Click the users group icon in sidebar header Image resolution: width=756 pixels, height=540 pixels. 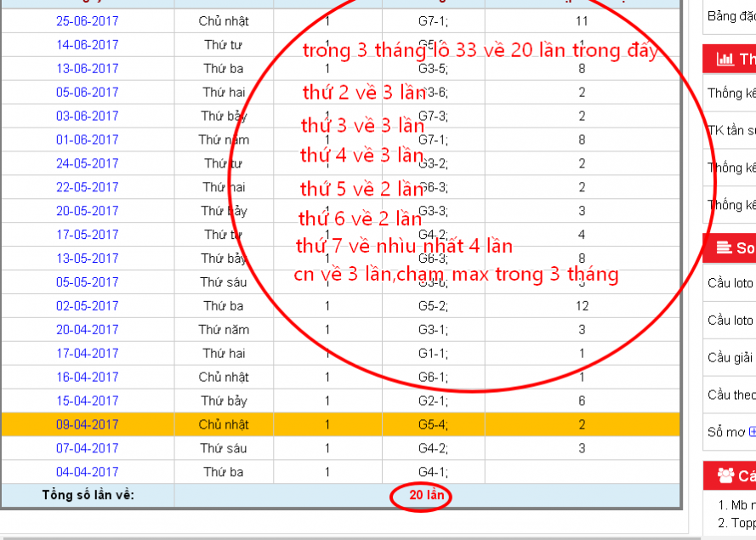pyautogui.click(x=725, y=475)
